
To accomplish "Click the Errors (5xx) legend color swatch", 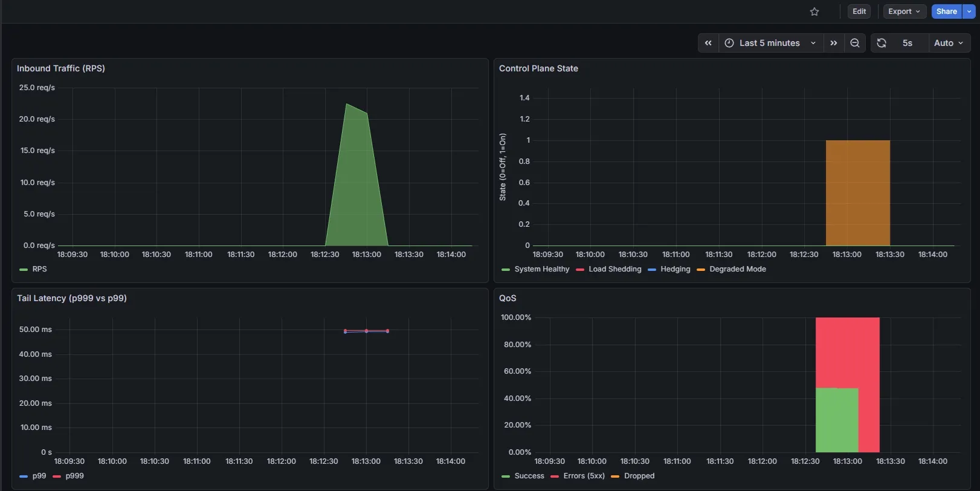I will click(555, 476).
